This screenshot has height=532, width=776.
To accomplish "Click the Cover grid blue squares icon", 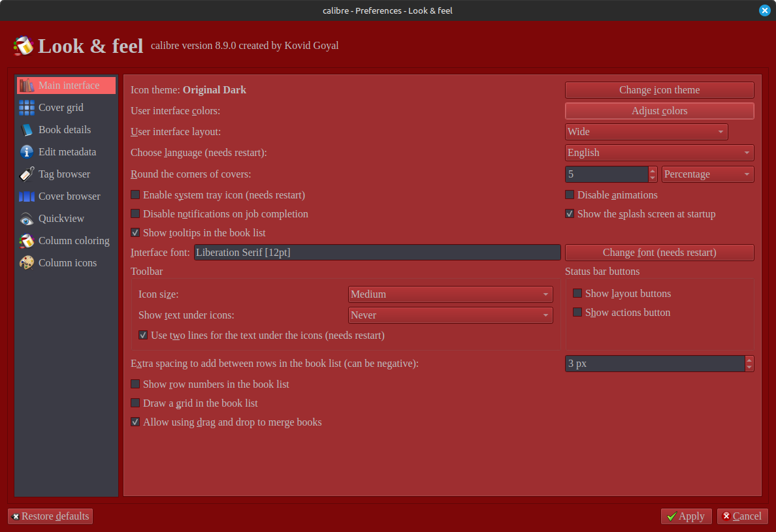I will pyautogui.click(x=27, y=108).
